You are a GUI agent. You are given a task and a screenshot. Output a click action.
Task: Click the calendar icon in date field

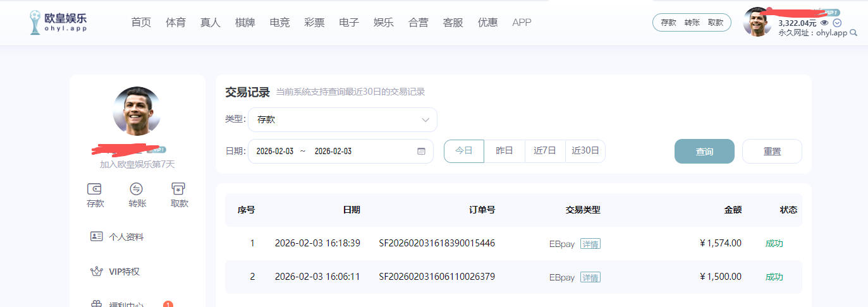pyautogui.click(x=422, y=152)
